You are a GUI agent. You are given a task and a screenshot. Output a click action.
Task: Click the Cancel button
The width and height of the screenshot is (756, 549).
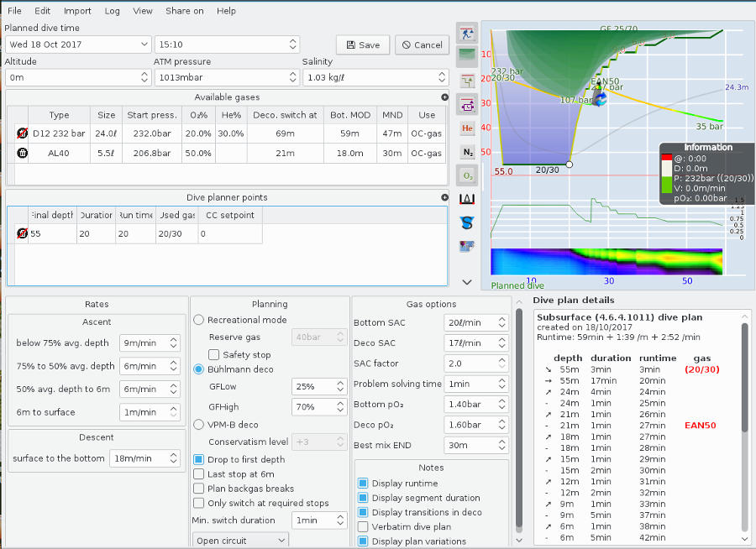click(x=421, y=45)
